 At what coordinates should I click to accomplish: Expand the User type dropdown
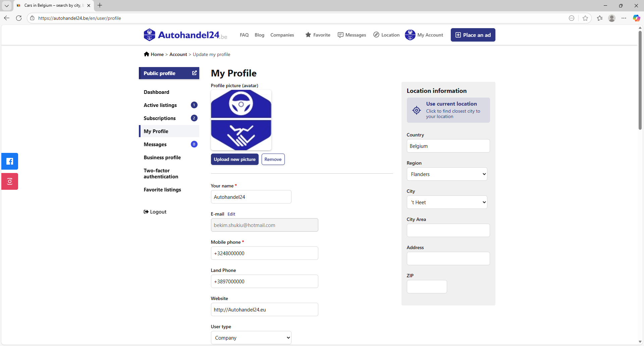point(251,338)
